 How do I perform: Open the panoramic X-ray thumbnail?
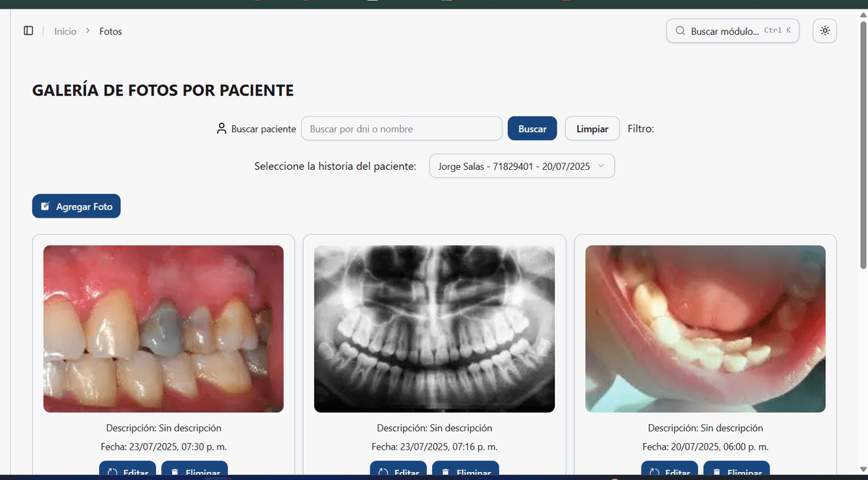pyautogui.click(x=434, y=328)
